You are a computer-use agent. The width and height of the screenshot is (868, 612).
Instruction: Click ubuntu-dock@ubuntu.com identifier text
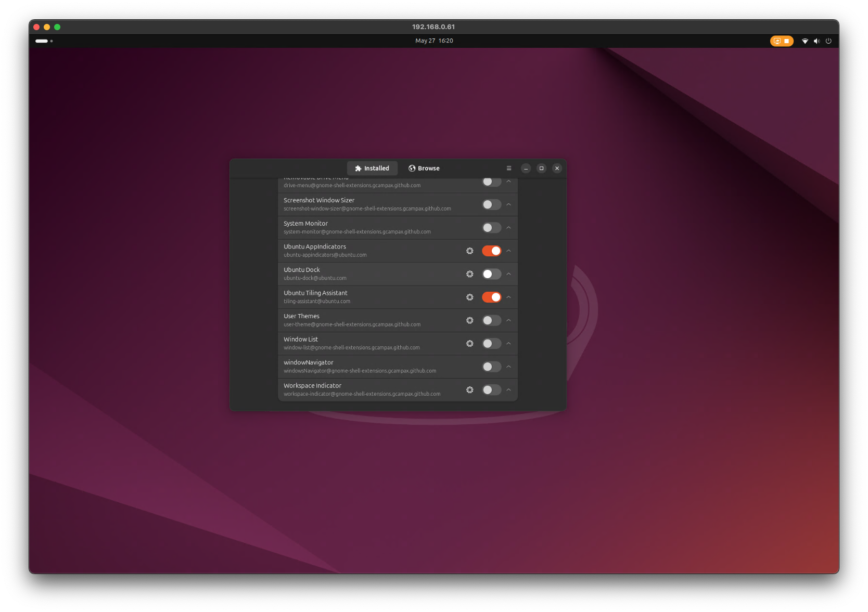[315, 278]
